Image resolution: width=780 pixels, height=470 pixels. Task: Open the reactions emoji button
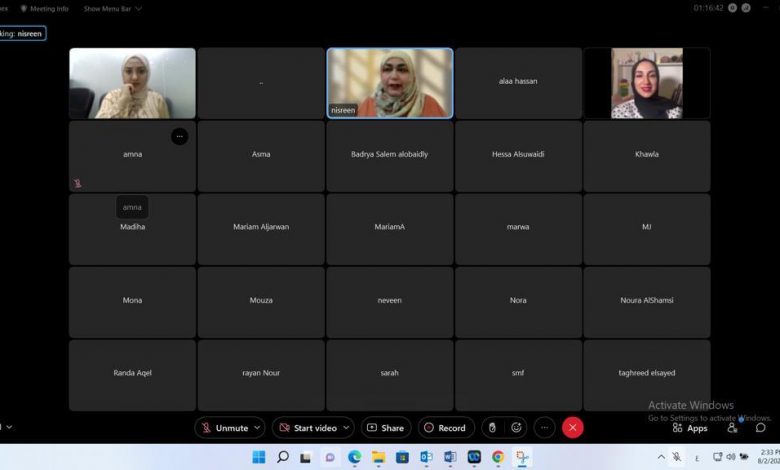pyautogui.click(x=516, y=428)
